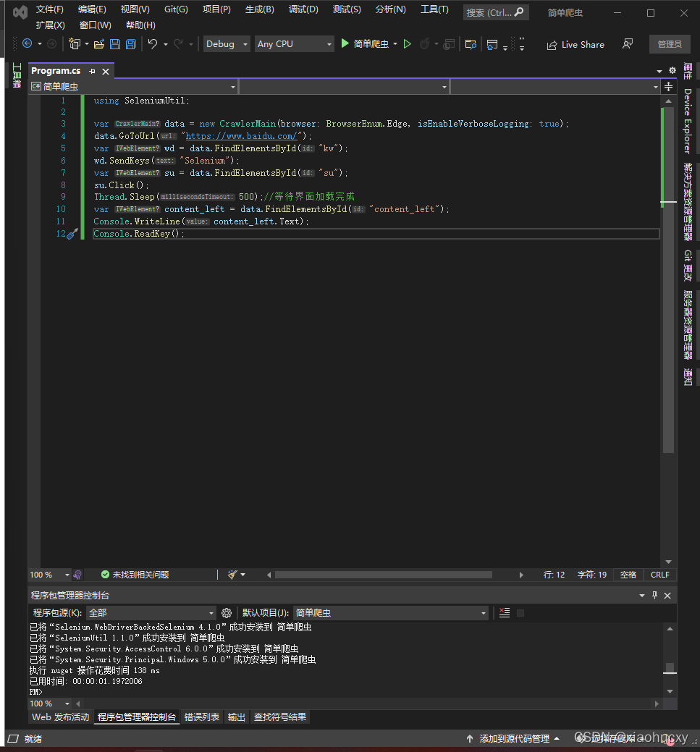Screen dimensions: 700x752
Task: Close the Program.cs tab
Action: (x=106, y=72)
